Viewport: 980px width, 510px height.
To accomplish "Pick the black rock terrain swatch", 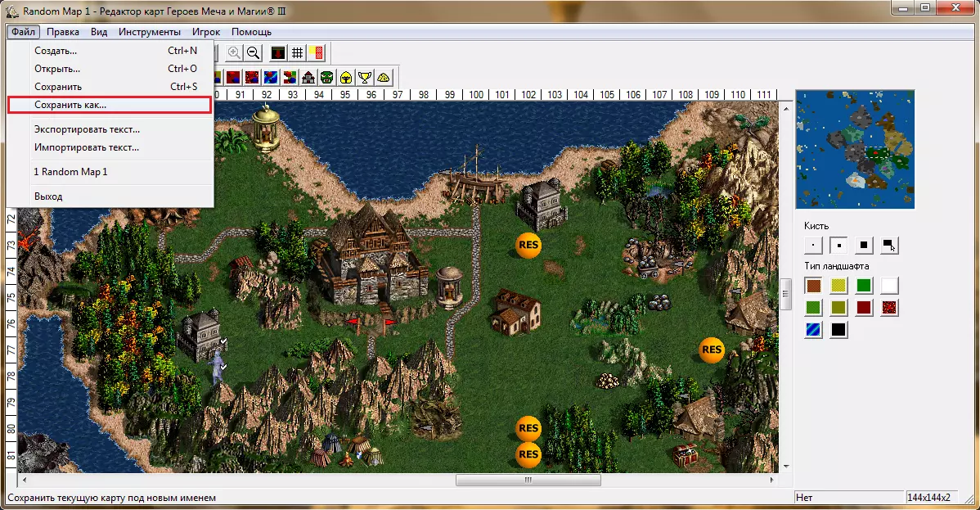I will point(838,329).
